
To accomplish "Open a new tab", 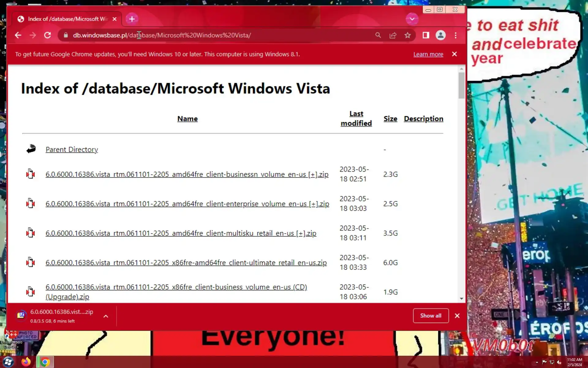I will (x=132, y=19).
